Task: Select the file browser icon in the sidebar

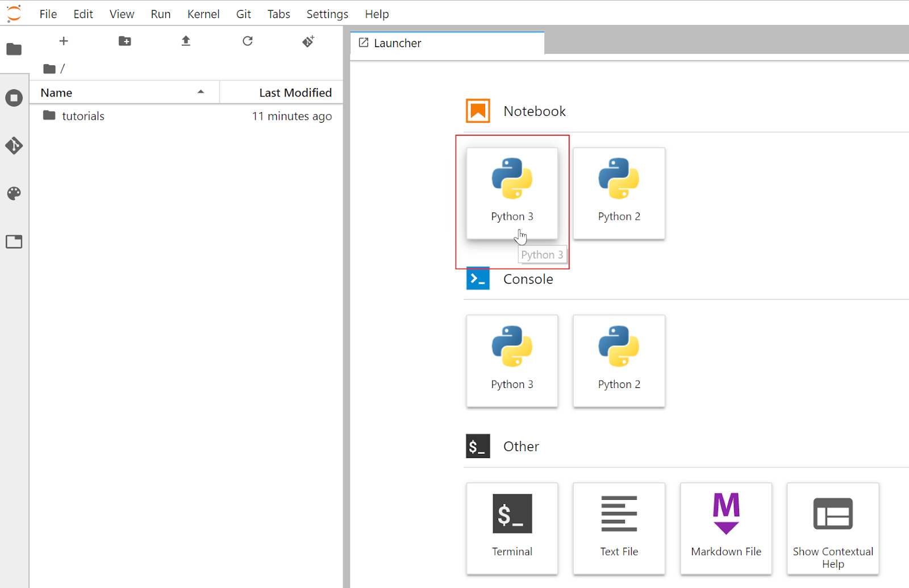Action: pos(14,49)
